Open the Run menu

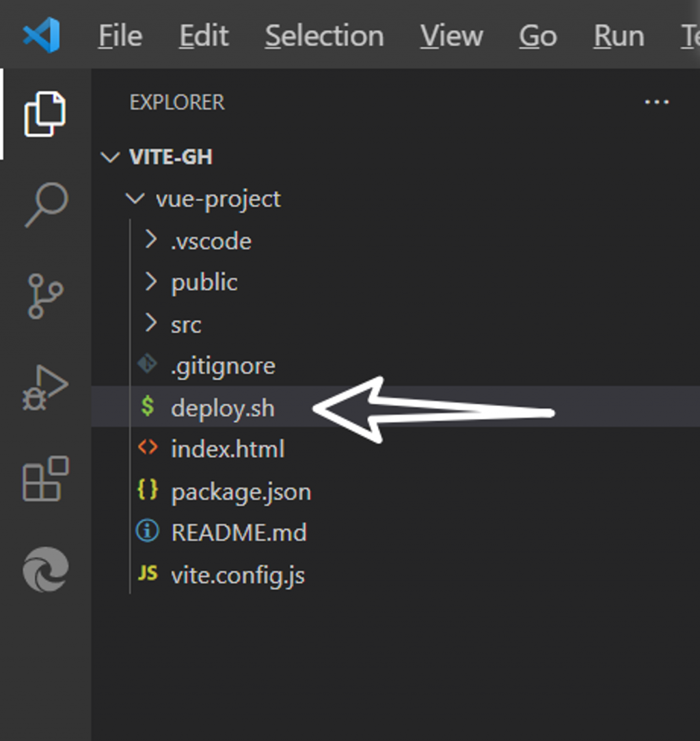click(x=619, y=36)
